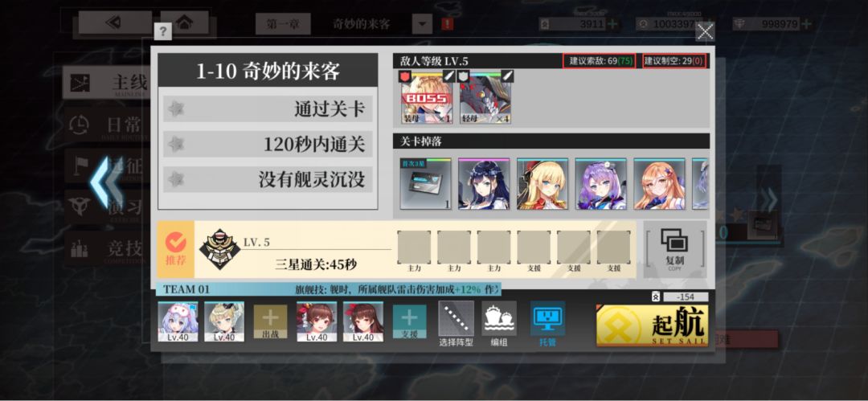
Task: Add a ship via 出战 plus slot
Action: [270, 321]
